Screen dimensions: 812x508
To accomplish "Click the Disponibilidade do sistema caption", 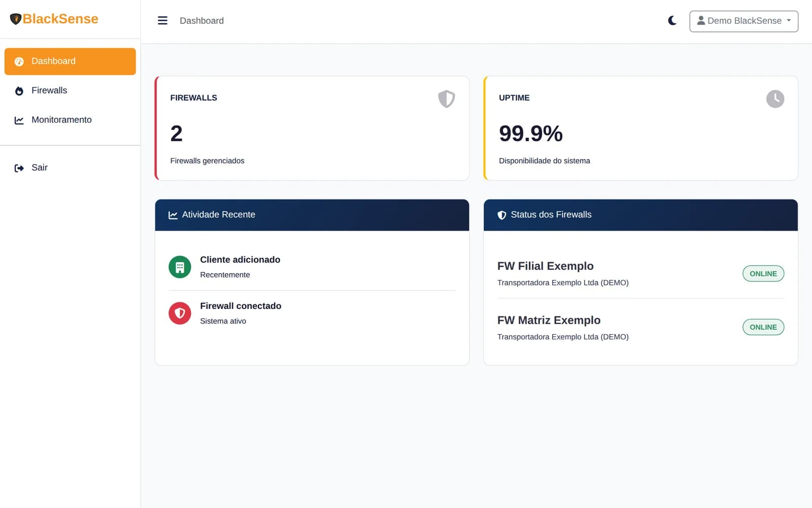I will [544, 161].
